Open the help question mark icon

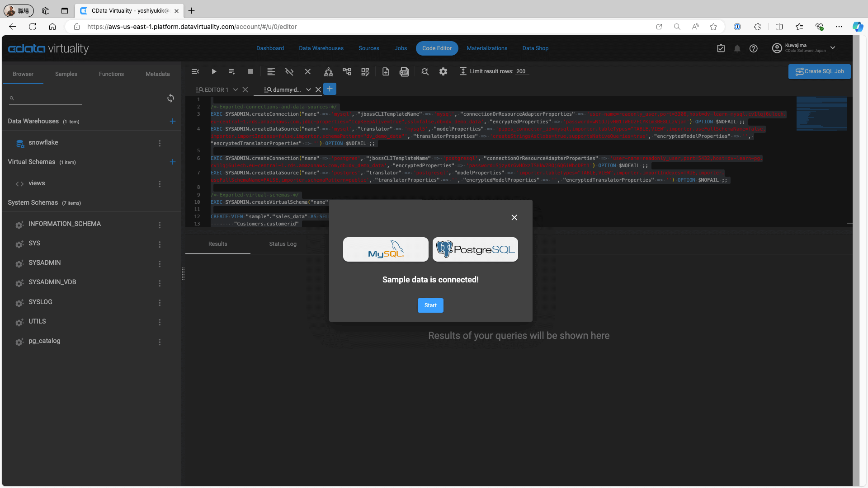tap(754, 48)
